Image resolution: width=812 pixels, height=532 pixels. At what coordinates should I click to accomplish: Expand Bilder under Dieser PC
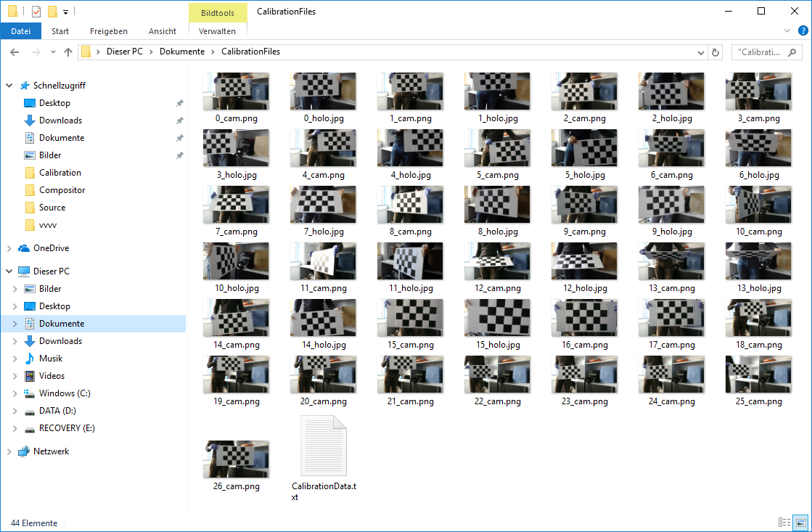pos(15,289)
